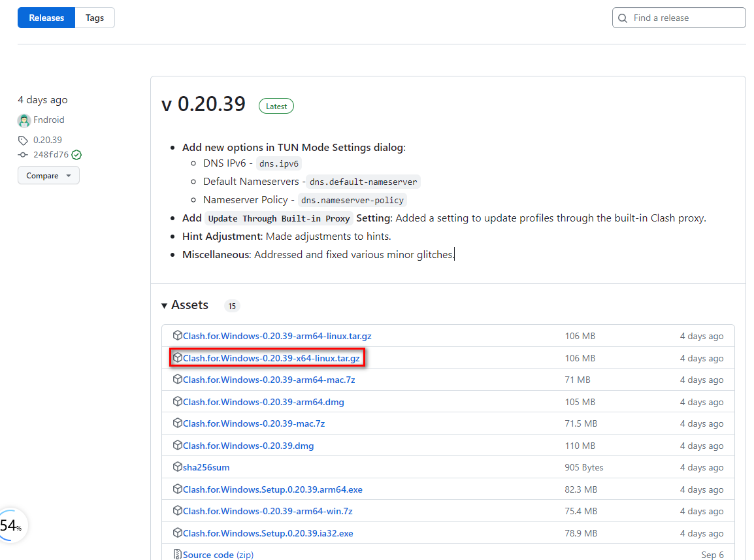Click package icon for 0.20.39-mac.7z
Screen dimensions: 754x560
(178, 423)
